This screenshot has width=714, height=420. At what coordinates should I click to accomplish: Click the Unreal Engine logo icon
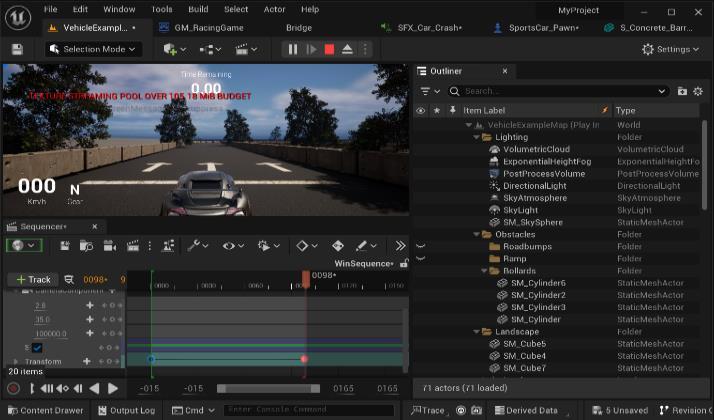tap(18, 18)
